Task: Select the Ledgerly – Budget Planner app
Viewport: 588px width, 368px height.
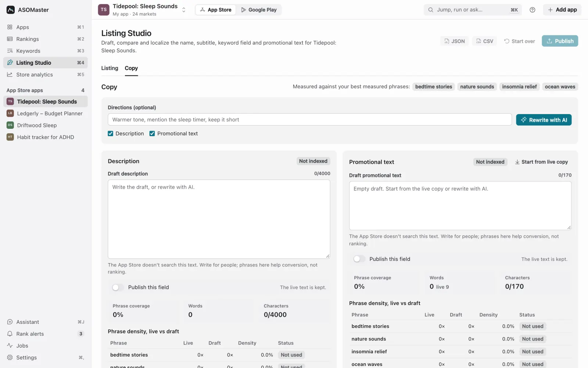Action: (46, 113)
